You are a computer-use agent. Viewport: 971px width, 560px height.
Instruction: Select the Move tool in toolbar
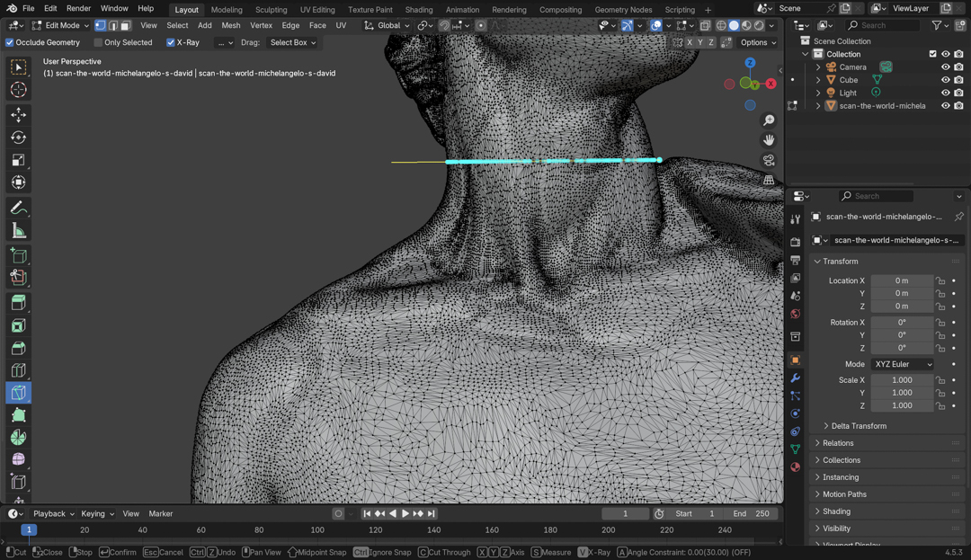coord(18,115)
